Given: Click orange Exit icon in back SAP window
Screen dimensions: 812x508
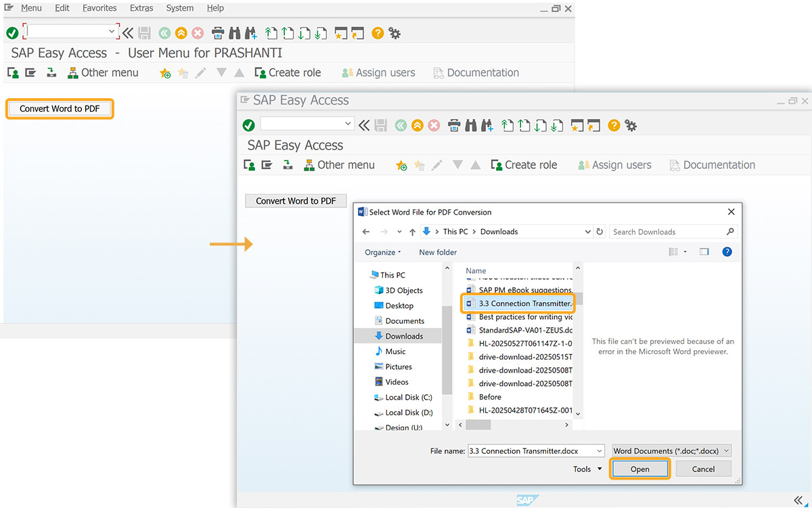Looking at the screenshot, I should pos(181,33).
